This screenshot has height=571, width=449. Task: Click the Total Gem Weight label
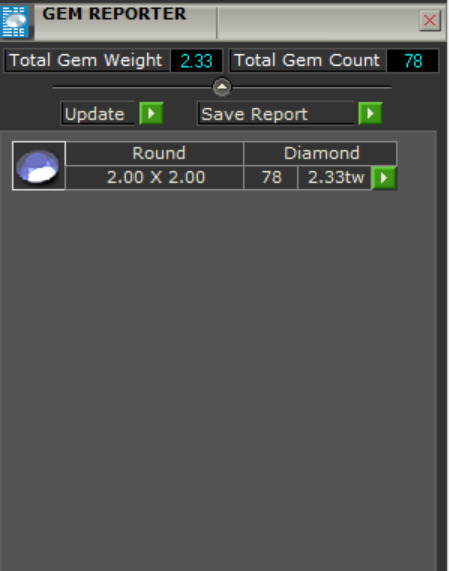click(86, 60)
